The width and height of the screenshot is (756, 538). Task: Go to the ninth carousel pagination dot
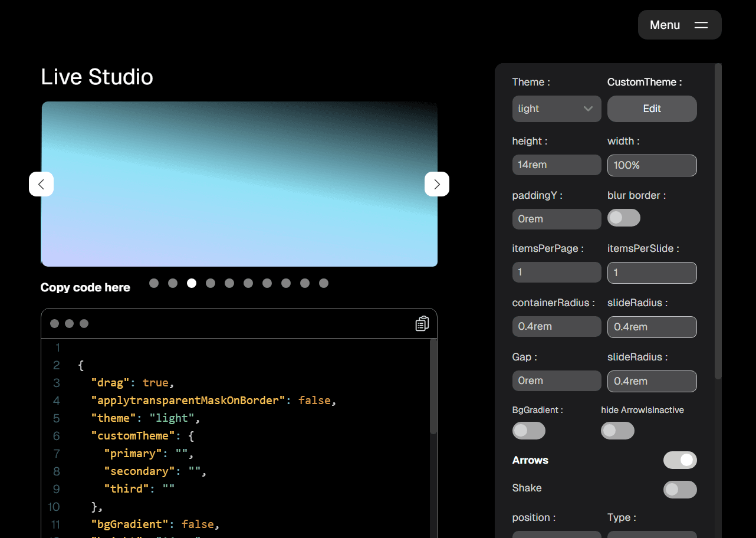[x=305, y=283]
